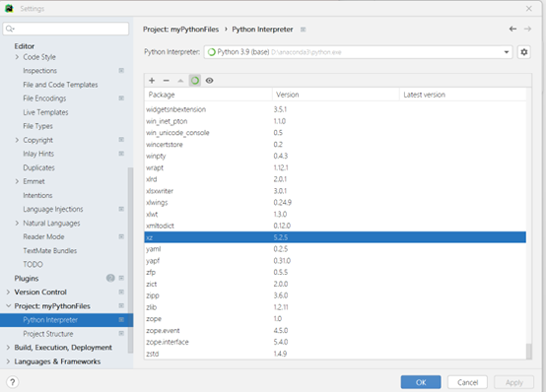Open Intentions settings page
Viewport: 546px width, 392px height.
pyautogui.click(x=37, y=195)
